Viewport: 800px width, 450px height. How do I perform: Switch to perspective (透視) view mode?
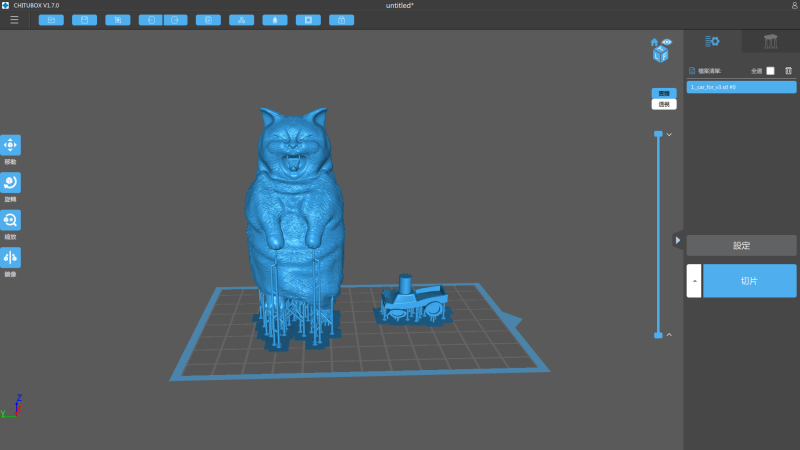663,104
